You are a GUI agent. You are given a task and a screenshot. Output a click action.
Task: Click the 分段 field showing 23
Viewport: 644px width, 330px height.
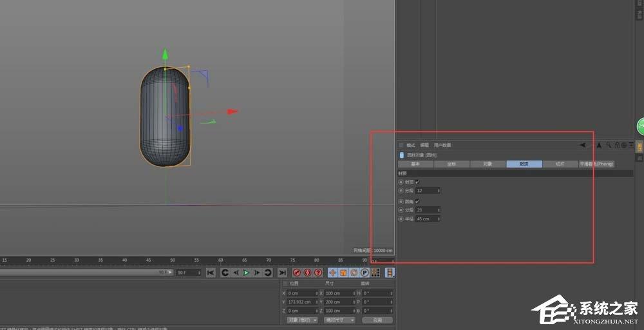point(428,210)
